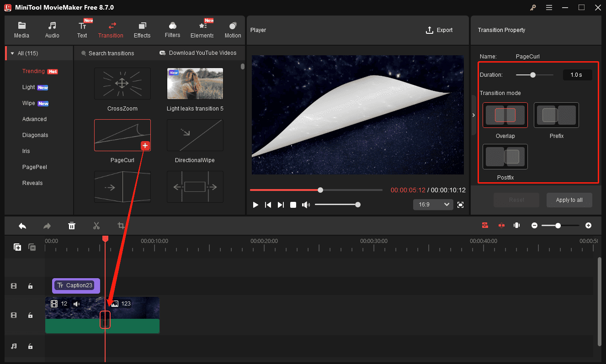Switch to the Effects tab
Viewport: 606px width, 364px height.
142,30
